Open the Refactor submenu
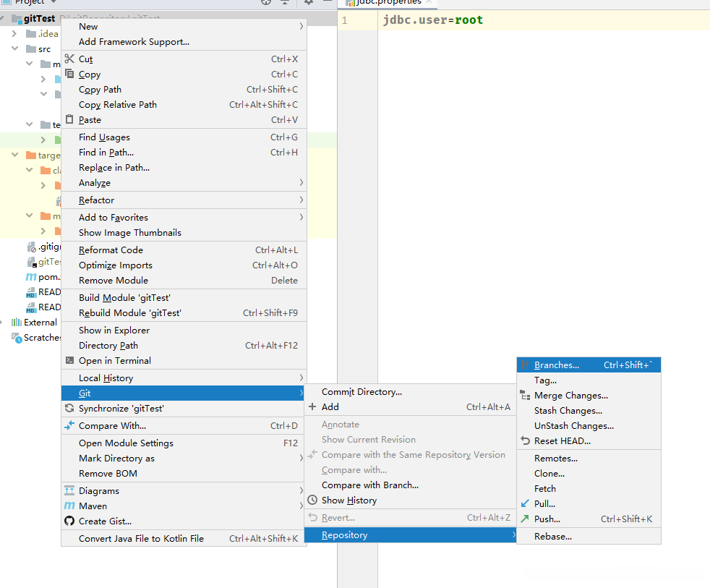The image size is (710, 588). tap(184, 200)
